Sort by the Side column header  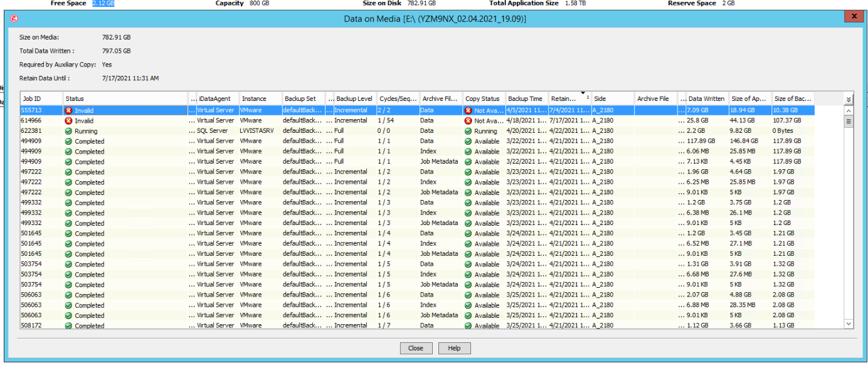click(613, 98)
